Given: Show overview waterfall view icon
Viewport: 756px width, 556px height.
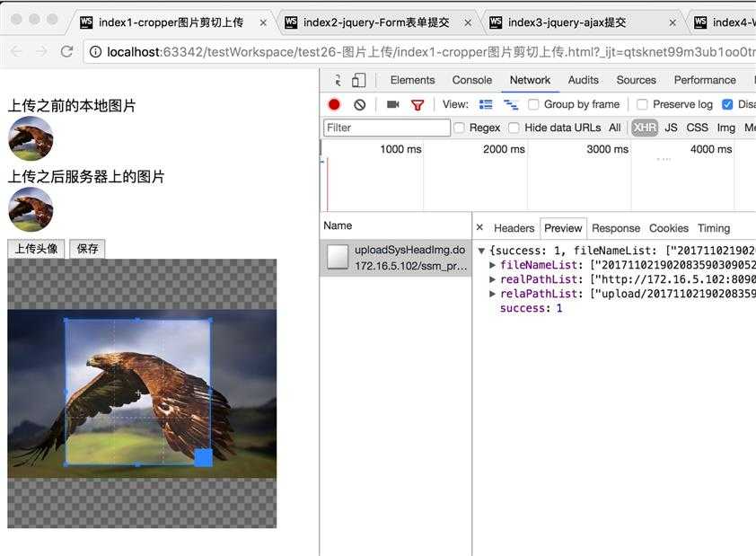Looking at the screenshot, I should (511, 104).
